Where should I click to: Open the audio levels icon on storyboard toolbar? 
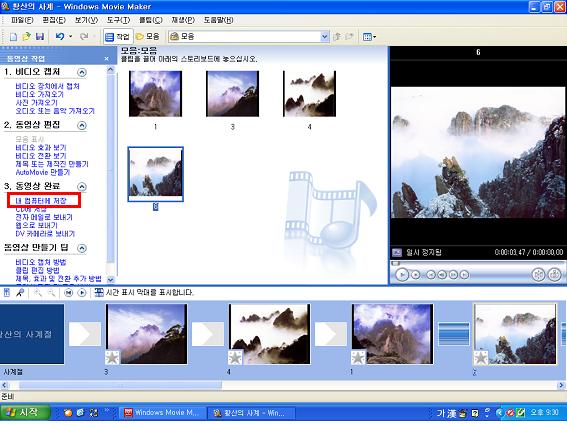[x=7, y=293]
